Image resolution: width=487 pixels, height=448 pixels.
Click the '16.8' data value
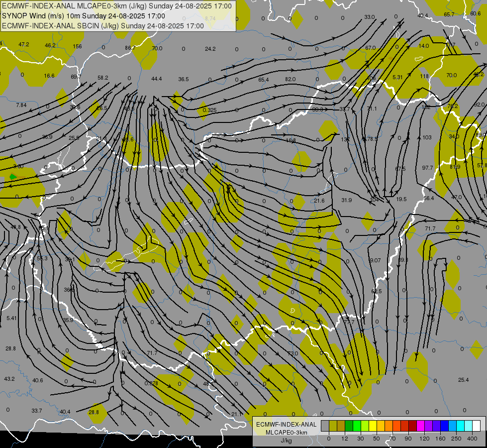(291, 140)
